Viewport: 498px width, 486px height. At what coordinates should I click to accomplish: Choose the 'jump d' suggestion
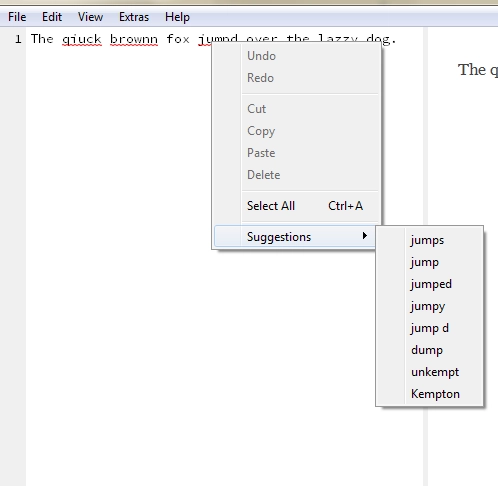coord(429,328)
